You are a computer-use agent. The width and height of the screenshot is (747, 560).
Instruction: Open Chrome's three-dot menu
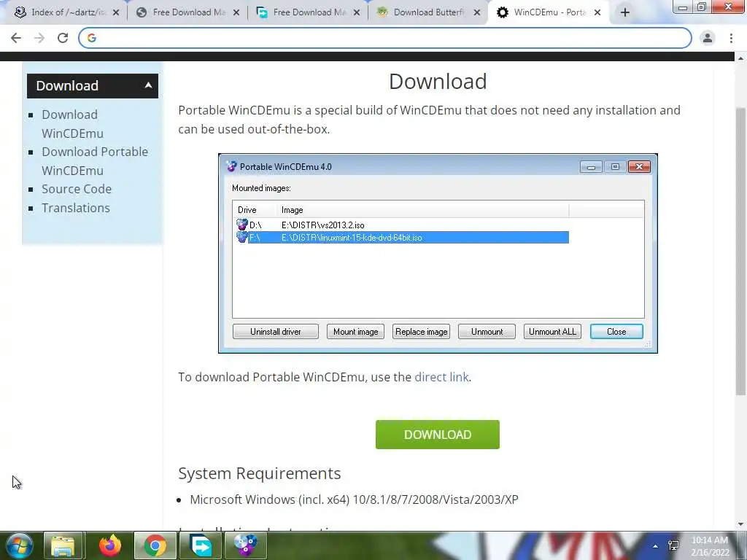pyautogui.click(x=731, y=38)
